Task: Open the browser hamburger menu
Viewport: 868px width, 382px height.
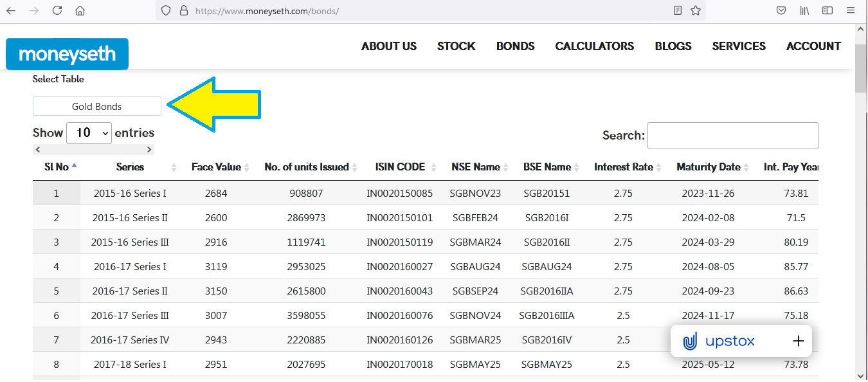Action: pos(851,10)
